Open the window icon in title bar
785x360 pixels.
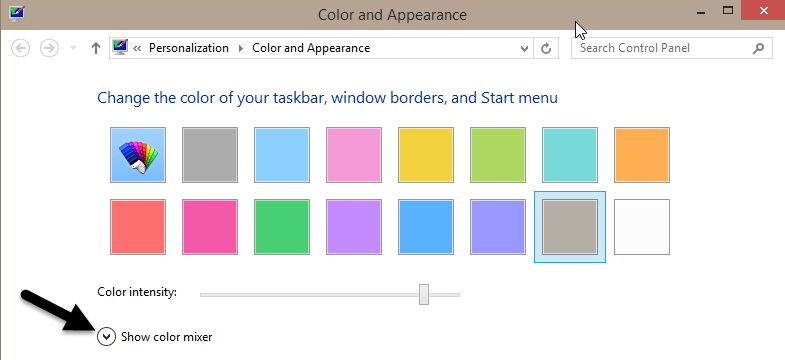tap(17, 12)
